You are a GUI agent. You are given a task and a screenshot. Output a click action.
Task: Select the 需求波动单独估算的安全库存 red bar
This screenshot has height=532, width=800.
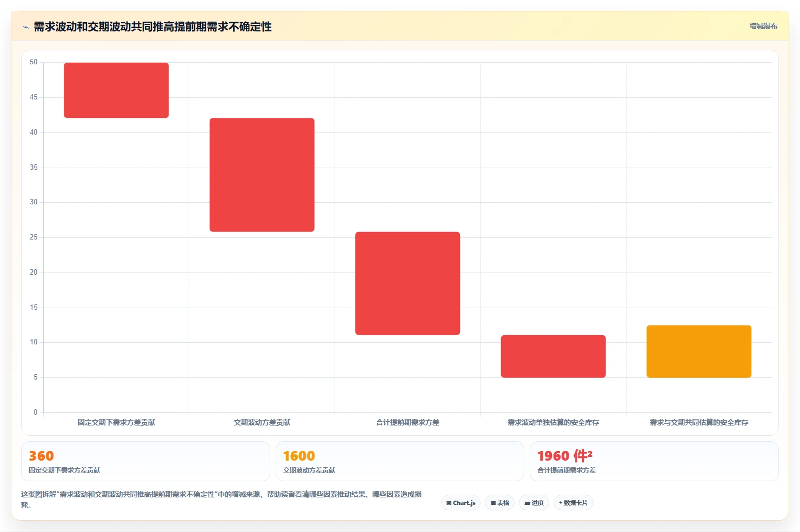pos(553,356)
